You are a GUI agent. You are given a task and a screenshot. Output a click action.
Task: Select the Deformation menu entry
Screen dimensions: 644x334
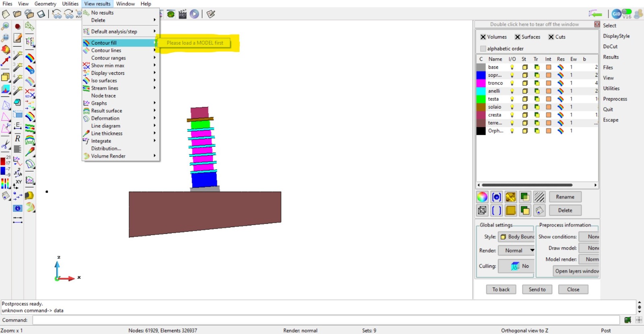point(105,118)
